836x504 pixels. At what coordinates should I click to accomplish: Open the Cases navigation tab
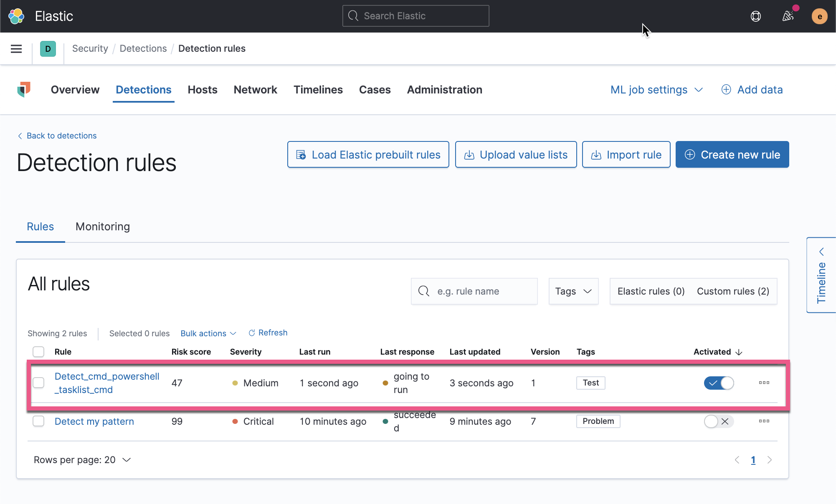(x=375, y=89)
